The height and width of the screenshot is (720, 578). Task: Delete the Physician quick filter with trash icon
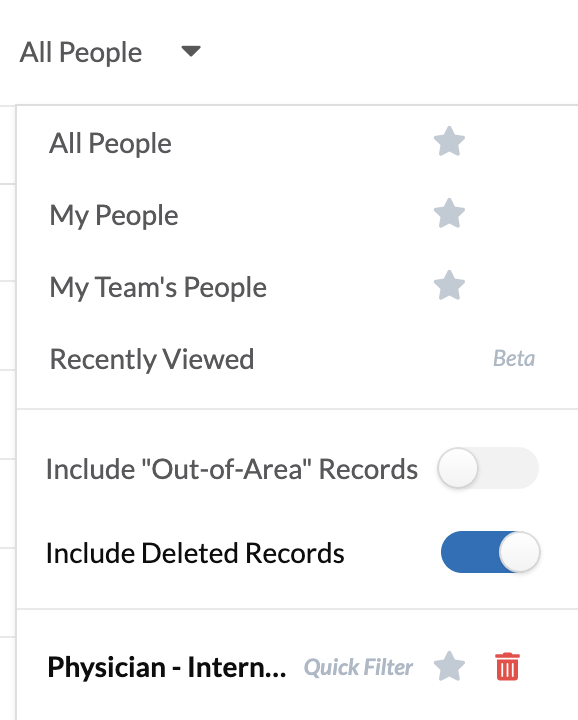tap(507, 666)
